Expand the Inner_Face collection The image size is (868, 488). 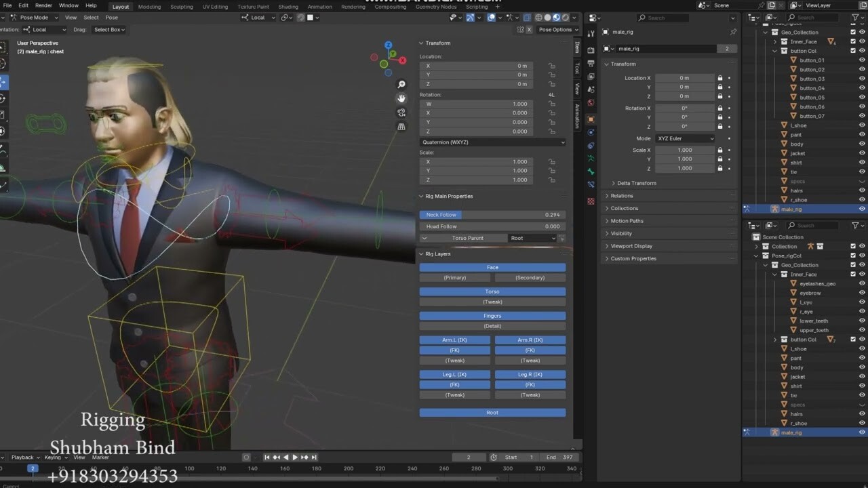click(774, 41)
